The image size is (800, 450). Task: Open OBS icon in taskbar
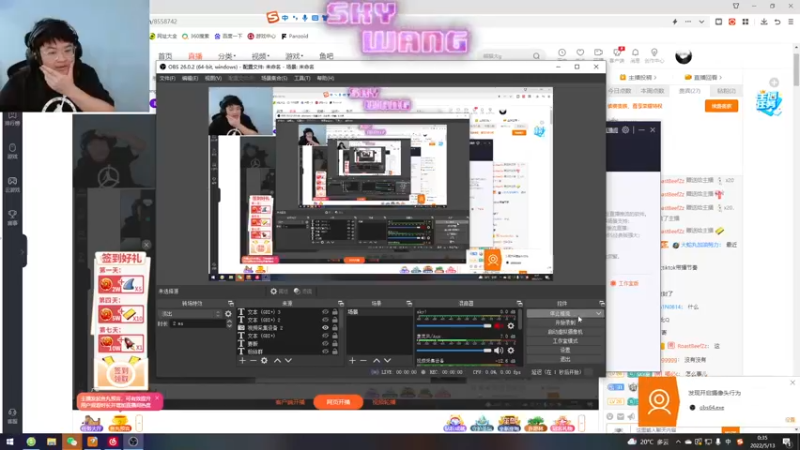click(133, 442)
